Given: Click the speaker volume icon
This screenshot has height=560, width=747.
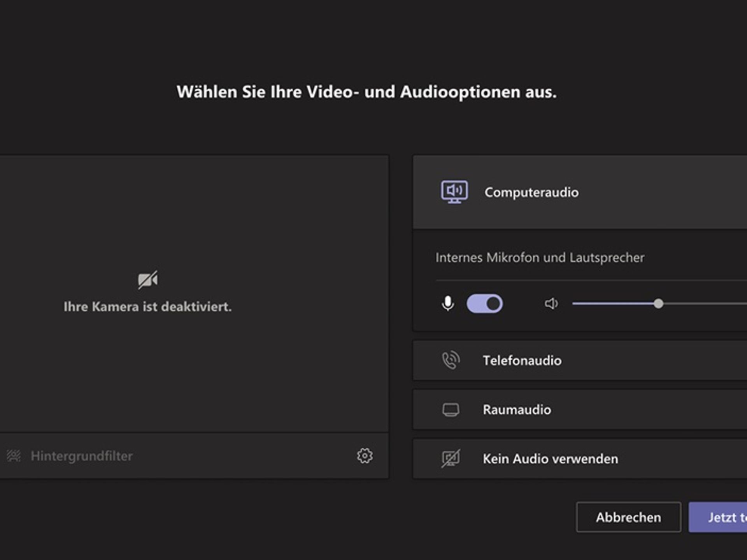Looking at the screenshot, I should (551, 304).
